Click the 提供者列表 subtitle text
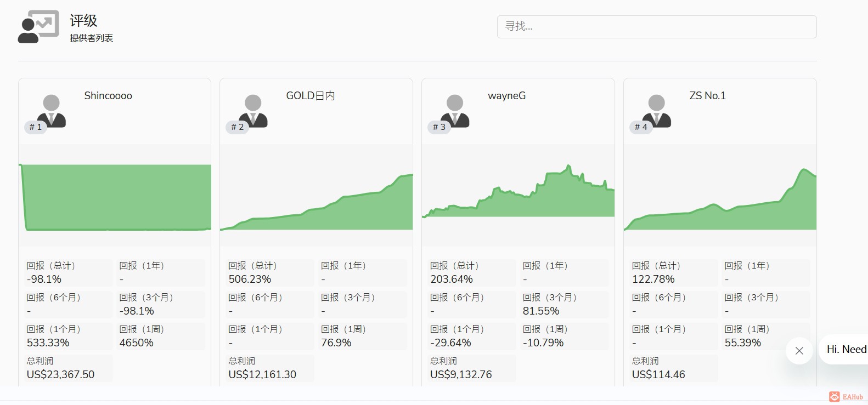The height and width of the screenshot is (405, 868). (91, 38)
